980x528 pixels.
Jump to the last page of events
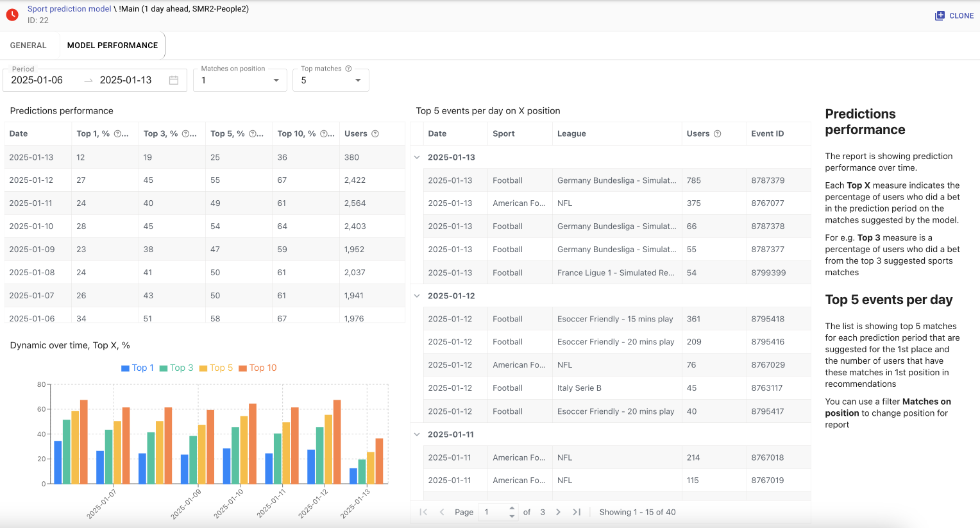[577, 512]
